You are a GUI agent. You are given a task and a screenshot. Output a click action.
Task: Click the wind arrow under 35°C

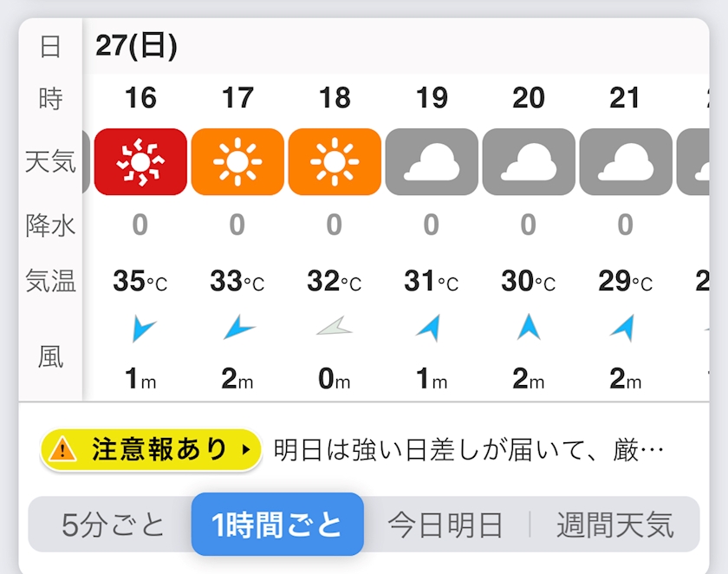(x=143, y=329)
